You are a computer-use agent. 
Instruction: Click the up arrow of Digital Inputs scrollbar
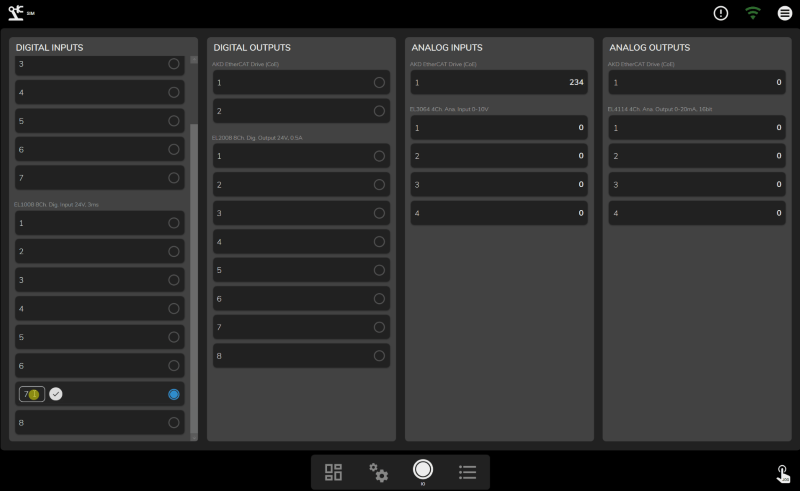[194, 60]
